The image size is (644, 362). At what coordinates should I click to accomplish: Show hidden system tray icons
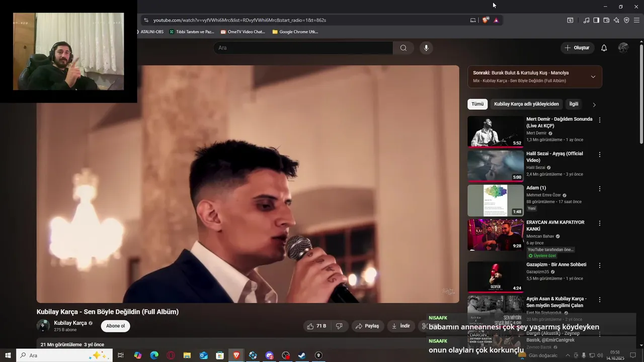point(568,355)
